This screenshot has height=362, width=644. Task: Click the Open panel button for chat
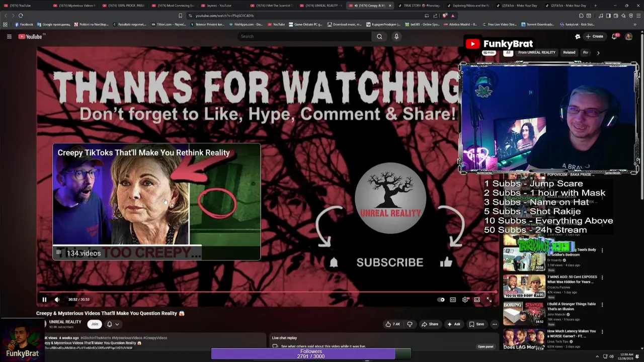pyautogui.click(x=486, y=346)
